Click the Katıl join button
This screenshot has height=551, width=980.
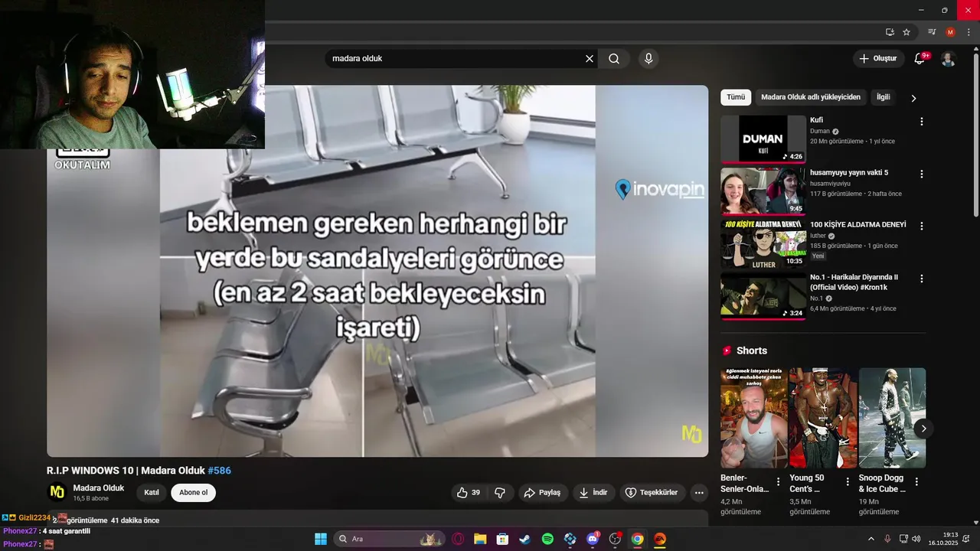152,493
